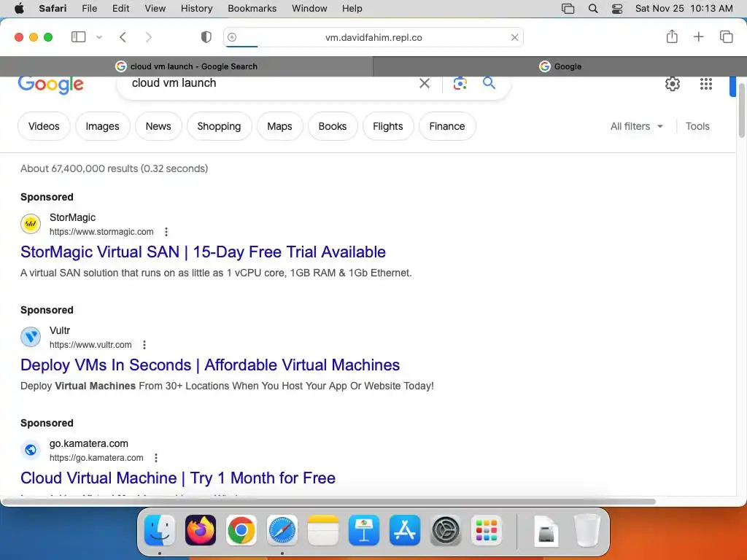
Task: Click the https://www.stormagic.com URL text
Action: [x=101, y=232]
